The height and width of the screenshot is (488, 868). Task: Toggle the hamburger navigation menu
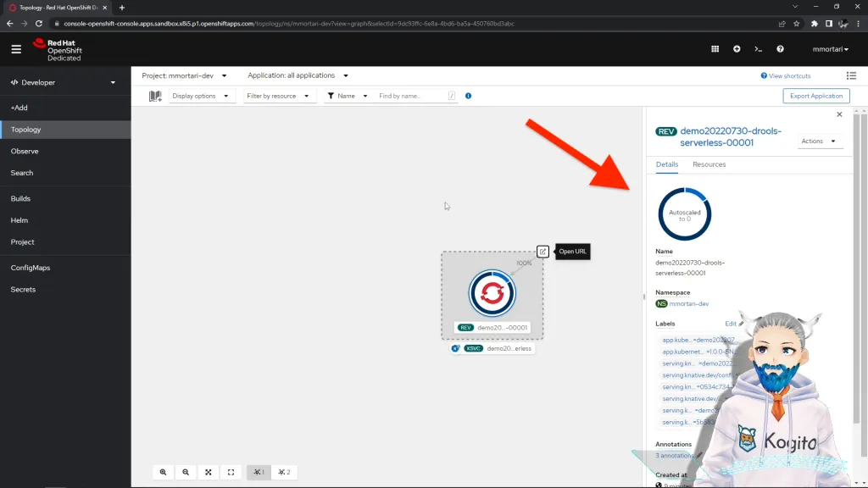(16, 49)
